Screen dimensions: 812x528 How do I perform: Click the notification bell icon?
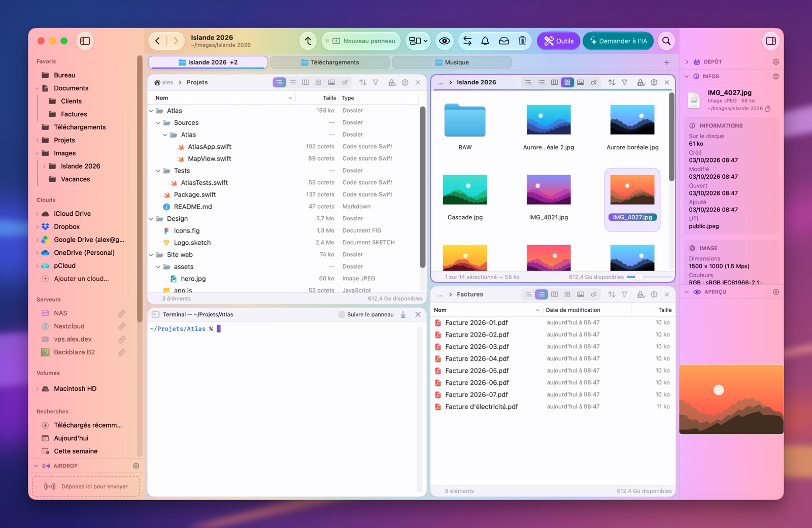pyautogui.click(x=485, y=41)
